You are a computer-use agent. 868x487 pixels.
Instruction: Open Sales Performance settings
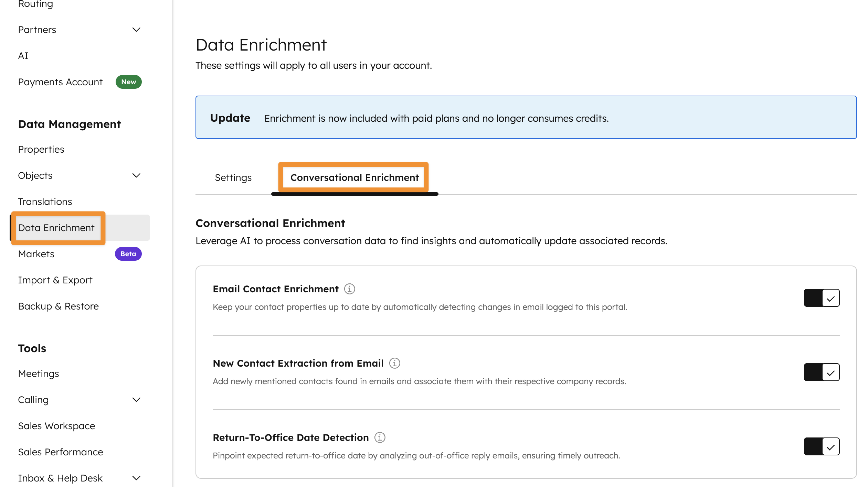61,452
